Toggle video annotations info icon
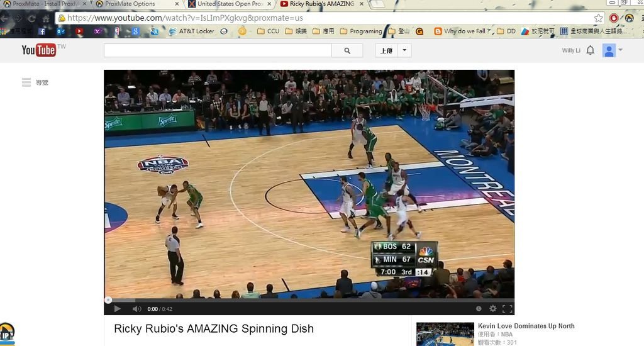This screenshot has width=644, height=346. tap(479, 309)
